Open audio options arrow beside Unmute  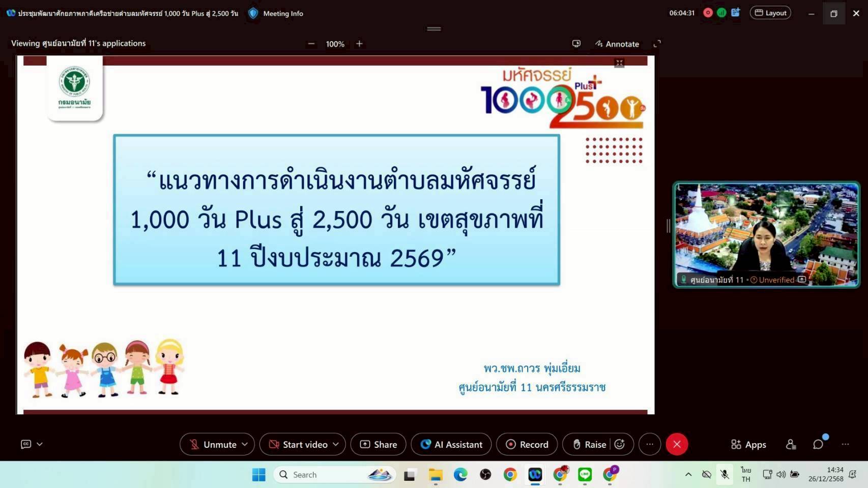(x=245, y=444)
